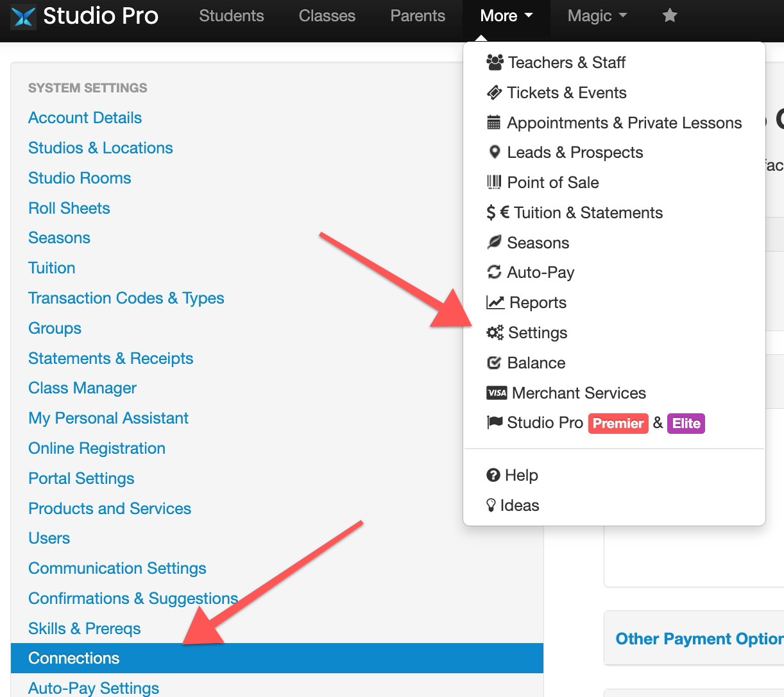Click the gears icon beside Settings

(x=495, y=332)
